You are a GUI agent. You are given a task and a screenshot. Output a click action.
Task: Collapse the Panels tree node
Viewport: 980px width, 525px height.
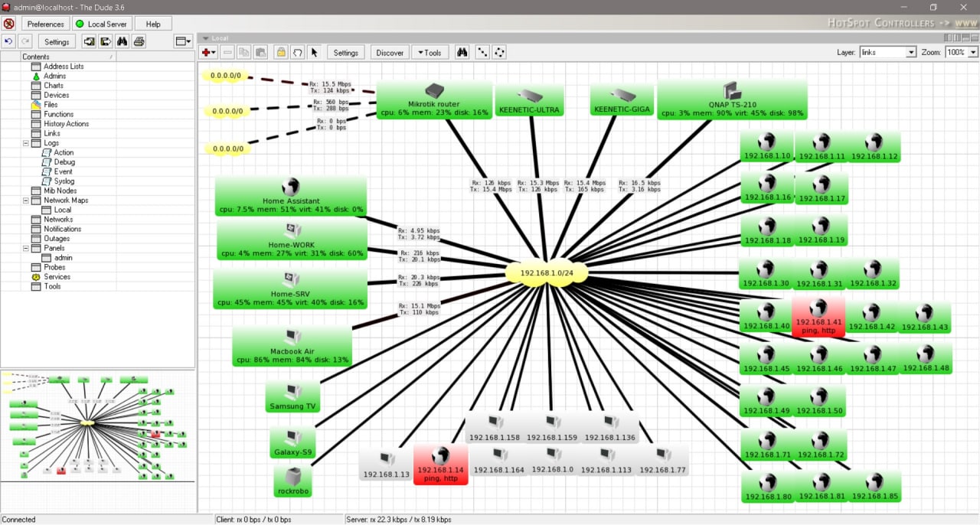click(26, 248)
